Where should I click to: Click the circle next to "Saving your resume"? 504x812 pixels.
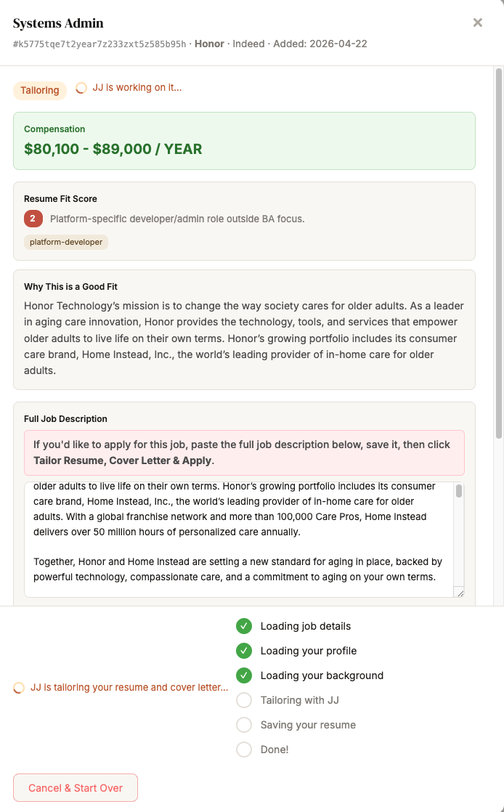point(244,724)
